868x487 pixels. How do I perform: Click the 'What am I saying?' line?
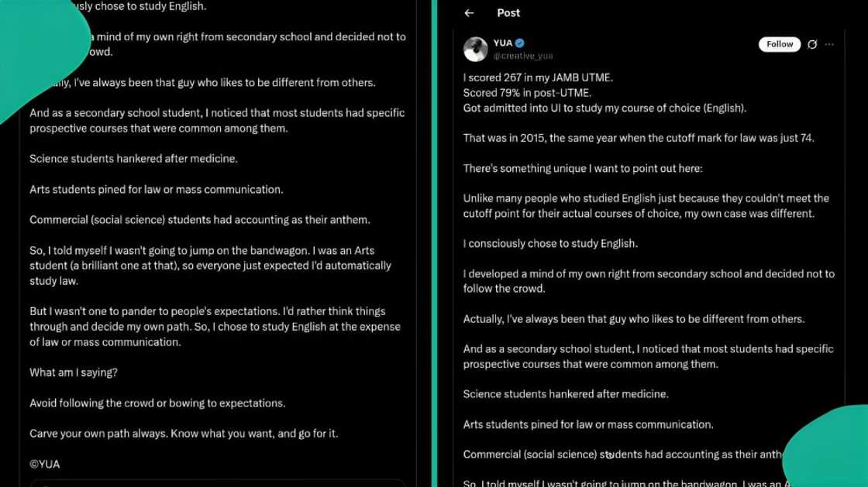point(74,372)
